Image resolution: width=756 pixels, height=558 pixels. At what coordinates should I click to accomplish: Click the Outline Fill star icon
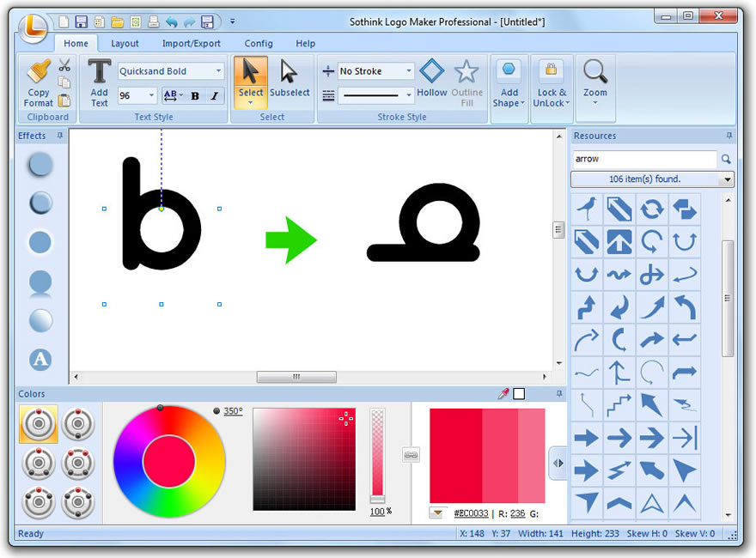466,71
